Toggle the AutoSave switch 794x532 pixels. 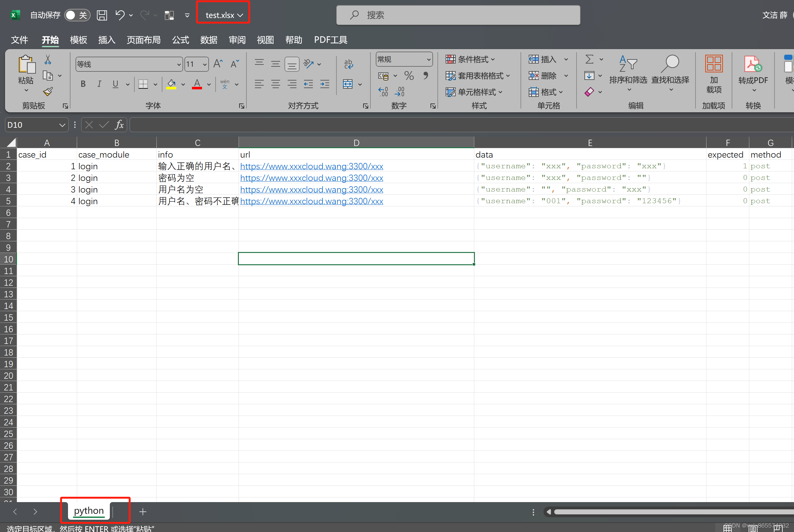coord(77,15)
